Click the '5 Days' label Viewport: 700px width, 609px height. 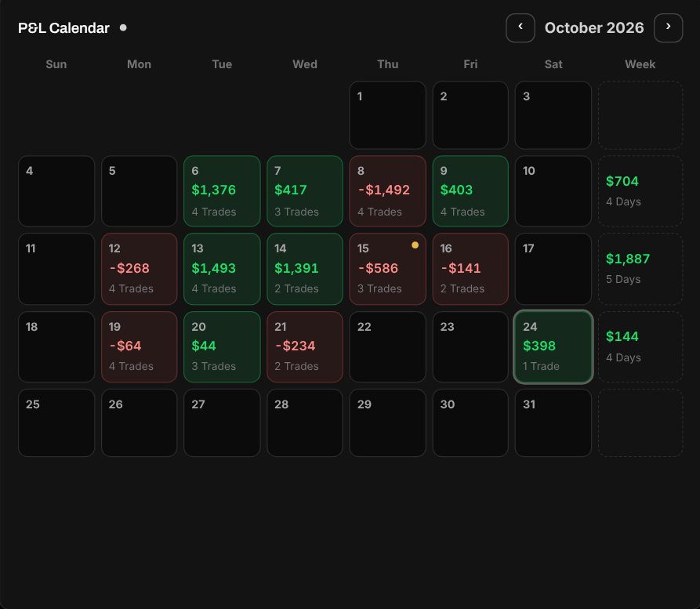coord(623,280)
